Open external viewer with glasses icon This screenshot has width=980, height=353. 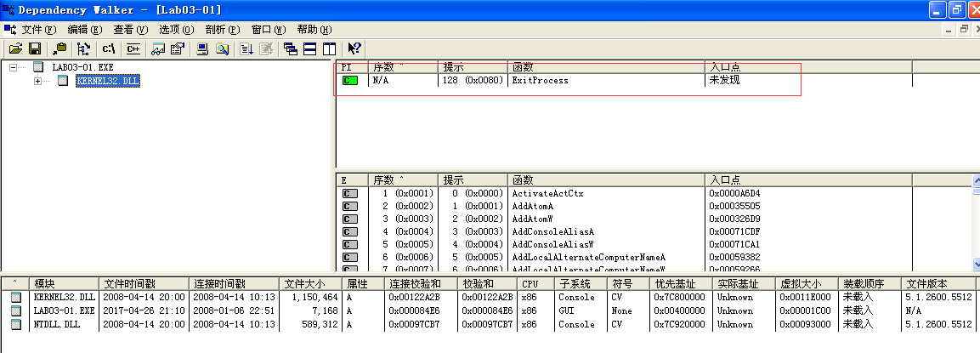156,48
